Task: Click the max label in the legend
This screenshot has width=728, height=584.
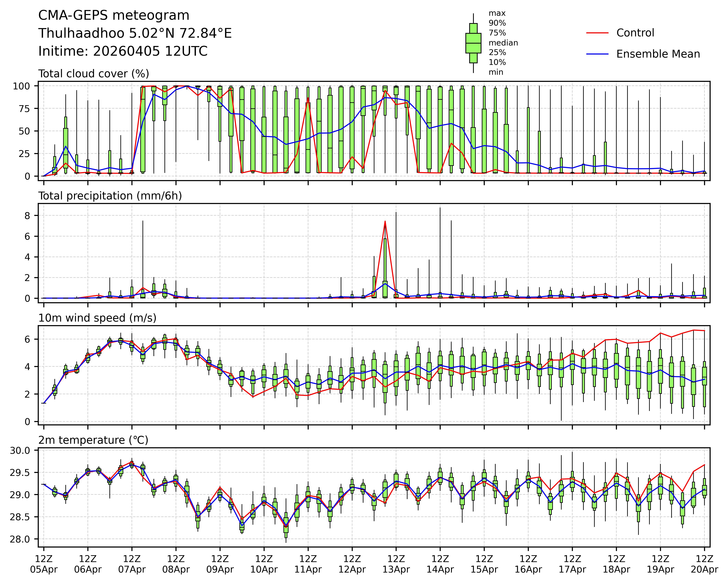Action: 497,14
